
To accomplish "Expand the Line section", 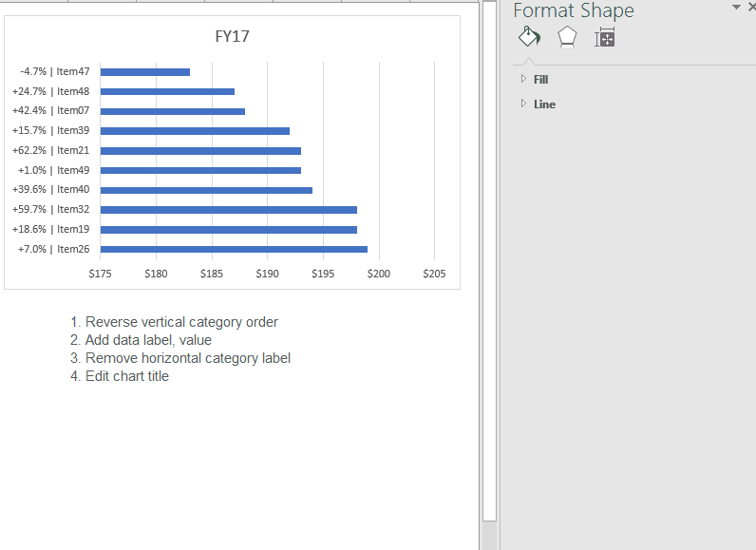I will pos(544,104).
